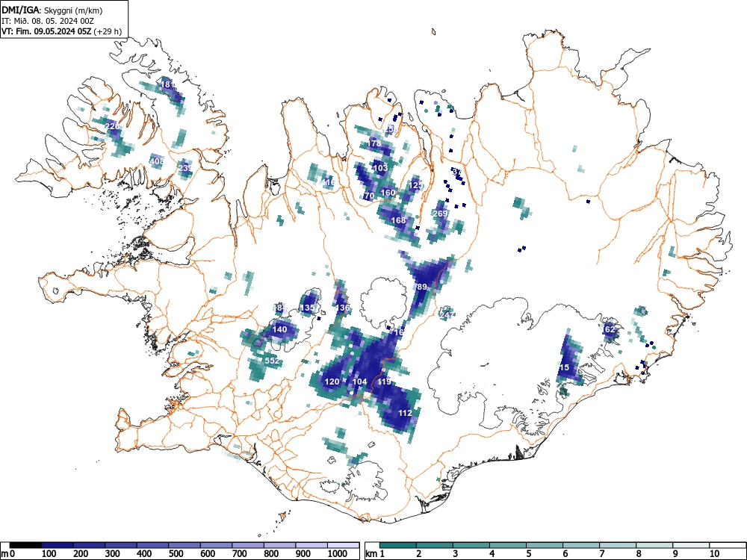Screen dimensions: 747x560
Task: Click the black 0–100 m legend swatch
Action: pyautogui.click(x=25, y=544)
